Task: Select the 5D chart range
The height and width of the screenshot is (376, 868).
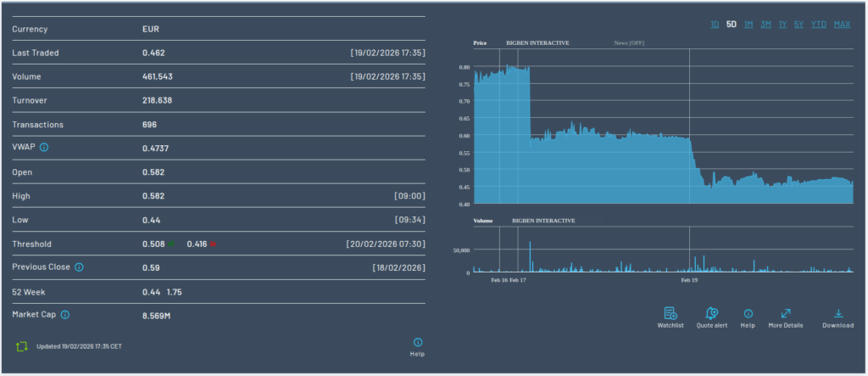Action: point(732,25)
